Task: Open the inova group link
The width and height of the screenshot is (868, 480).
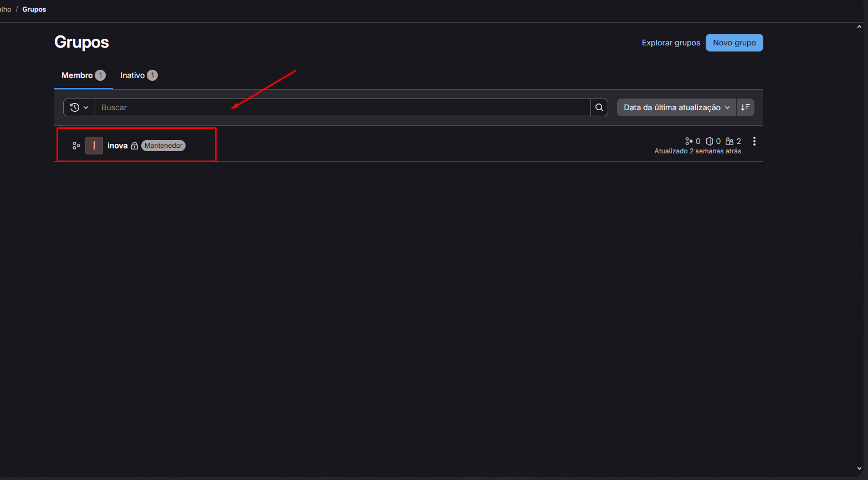Action: coord(117,146)
